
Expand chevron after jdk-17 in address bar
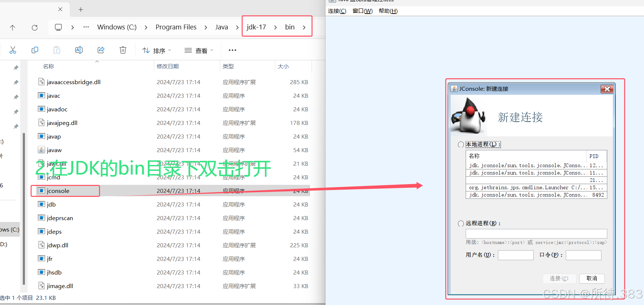click(x=275, y=27)
